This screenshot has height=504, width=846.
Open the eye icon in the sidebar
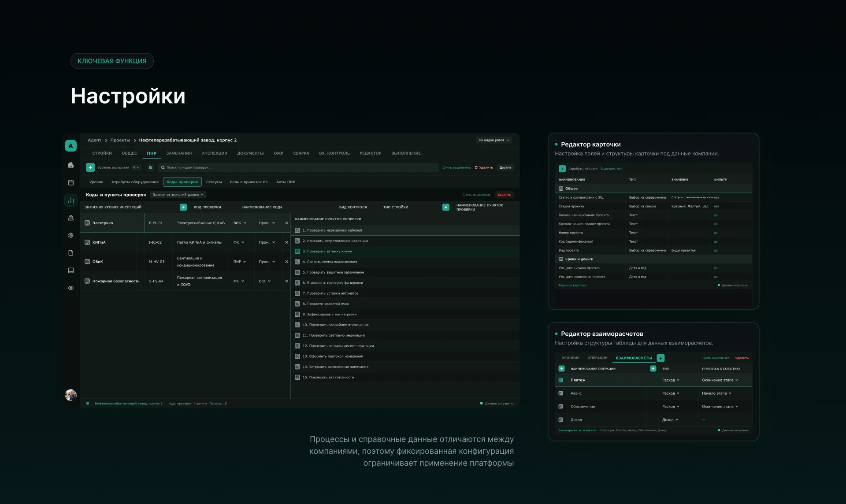pyautogui.click(x=70, y=288)
